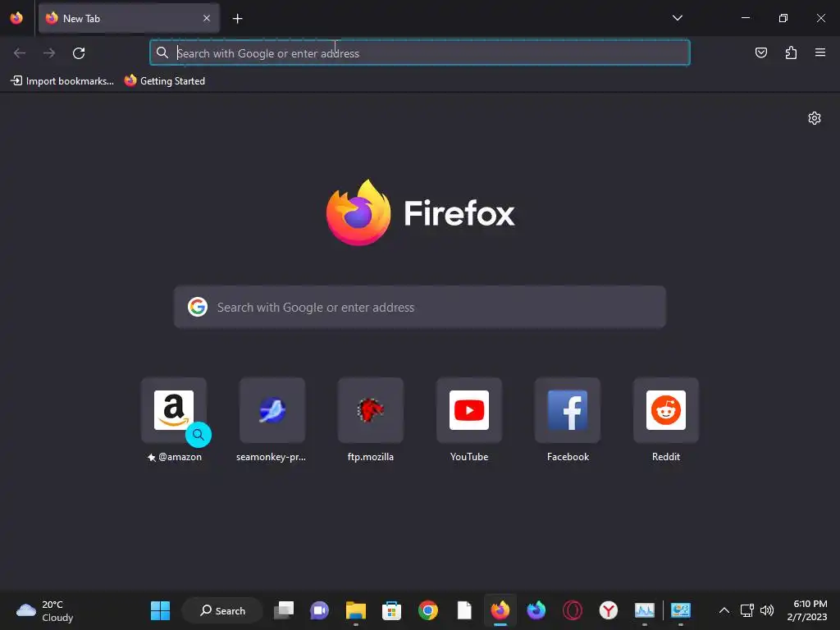Viewport: 840px width, 630px height.
Task: Focus the Google search box on new tab page
Action: click(x=419, y=307)
